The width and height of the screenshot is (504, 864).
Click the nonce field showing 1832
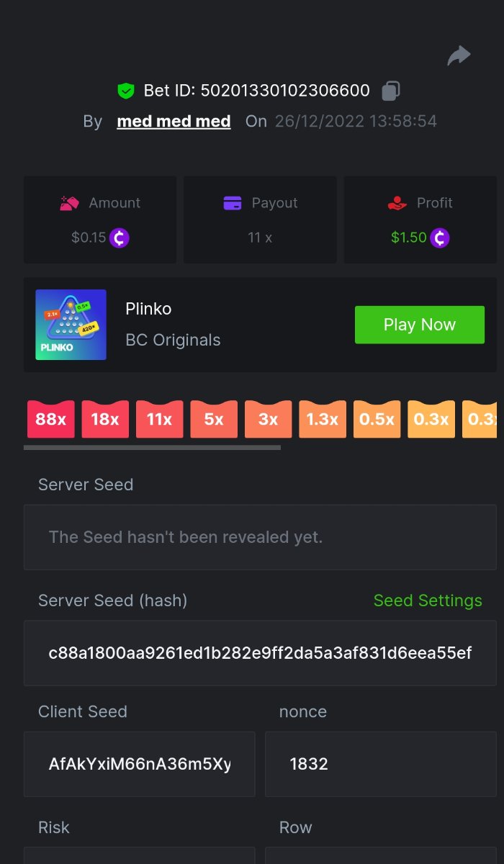click(380, 764)
